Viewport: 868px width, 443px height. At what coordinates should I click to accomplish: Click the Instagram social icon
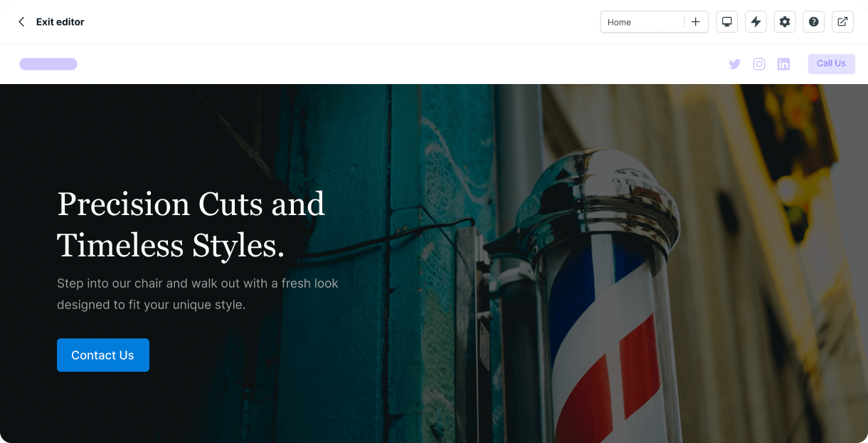[759, 64]
